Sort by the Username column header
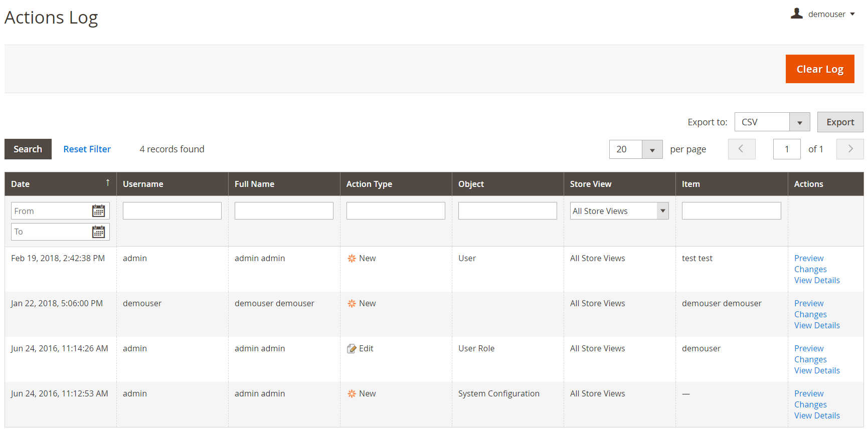This screenshot has height=433, width=868. pos(143,184)
